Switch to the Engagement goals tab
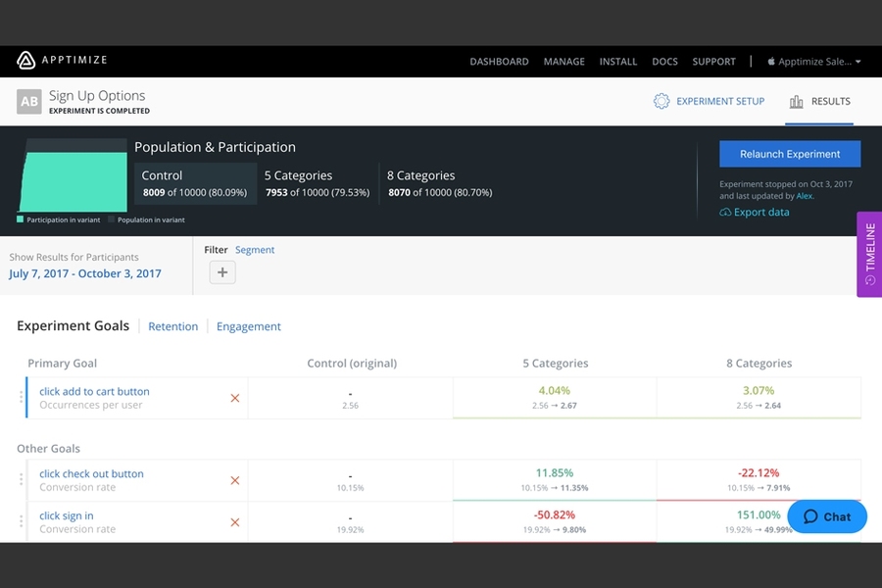The width and height of the screenshot is (882, 588). coord(249,326)
